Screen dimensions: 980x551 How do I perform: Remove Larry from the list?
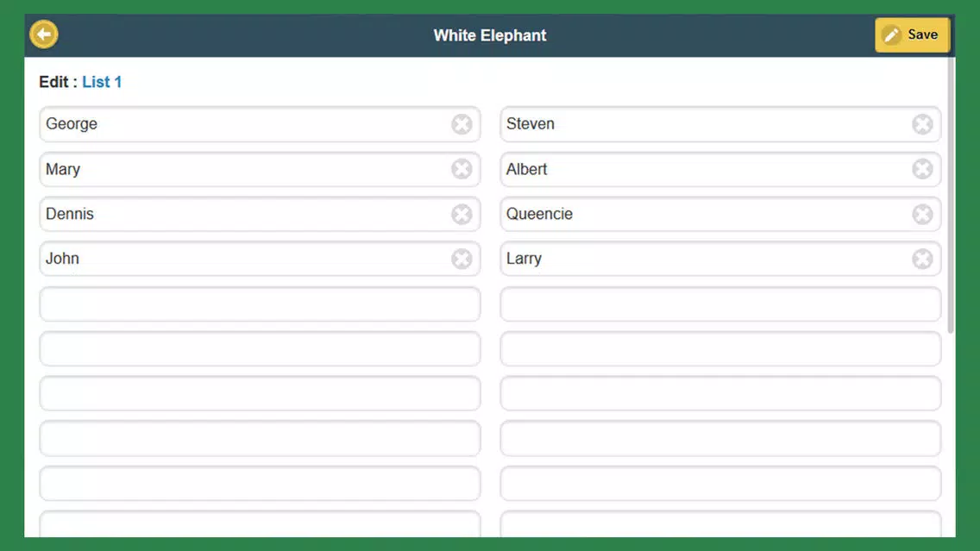point(922,259)
